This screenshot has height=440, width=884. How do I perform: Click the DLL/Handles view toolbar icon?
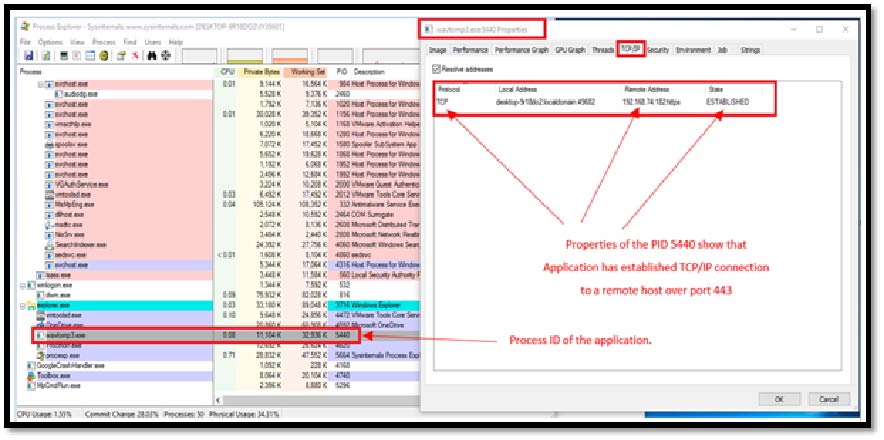(103, 56)
